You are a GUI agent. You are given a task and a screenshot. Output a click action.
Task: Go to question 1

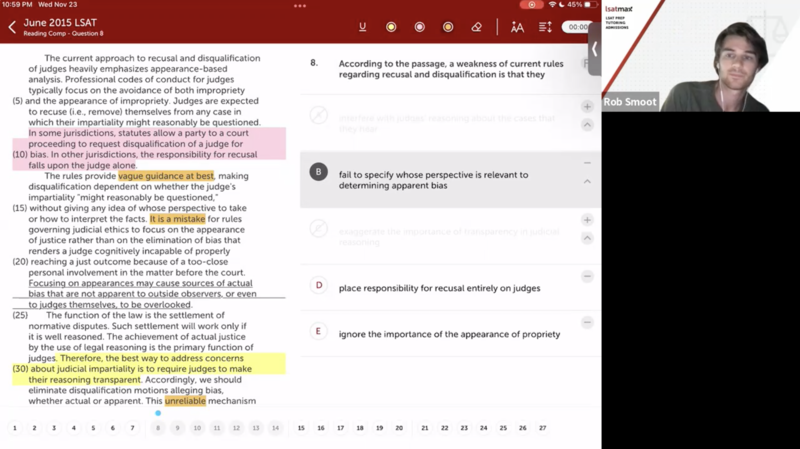15,428
